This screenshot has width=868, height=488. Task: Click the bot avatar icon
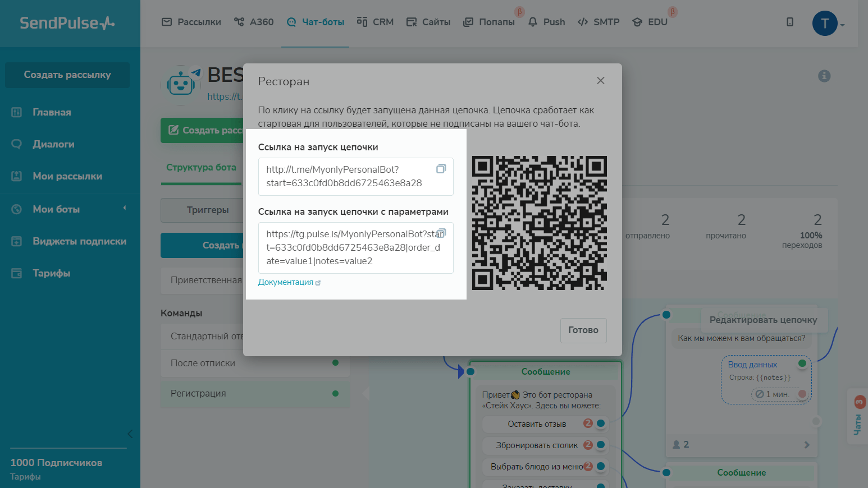pos(181,85)
